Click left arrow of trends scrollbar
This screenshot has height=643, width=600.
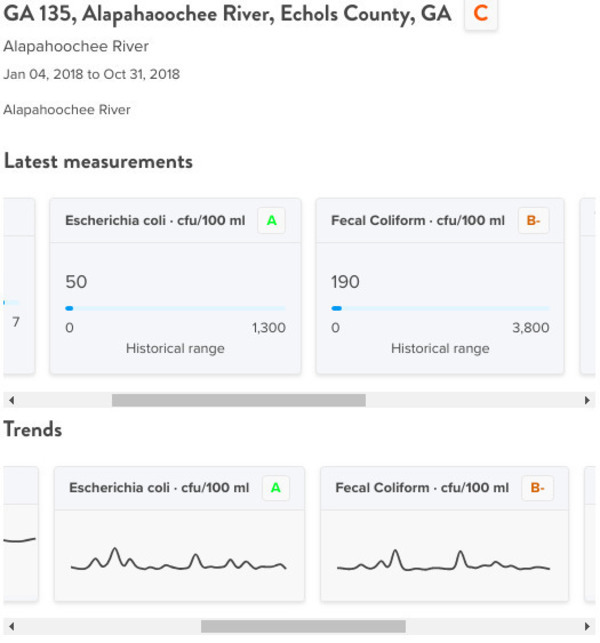[11, 627]
